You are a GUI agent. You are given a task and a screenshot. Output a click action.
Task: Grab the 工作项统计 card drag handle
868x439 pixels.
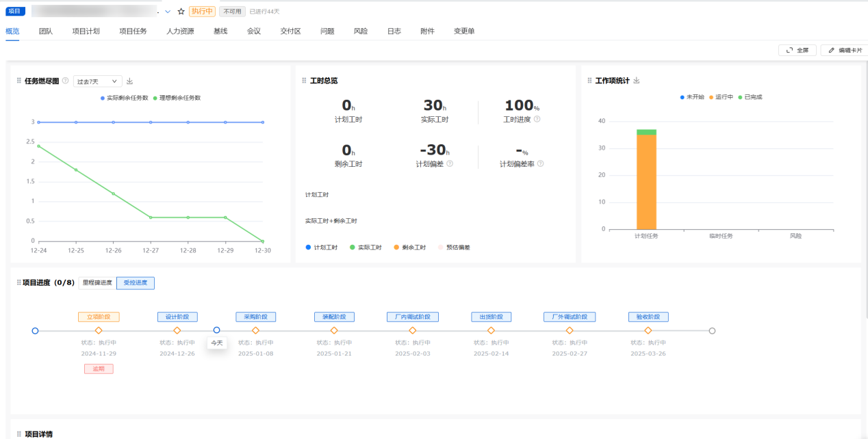point(589,81)
